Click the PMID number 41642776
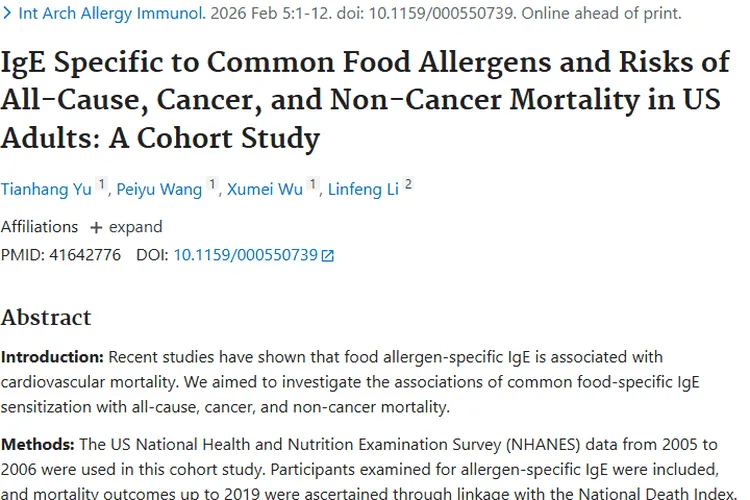 84,255
